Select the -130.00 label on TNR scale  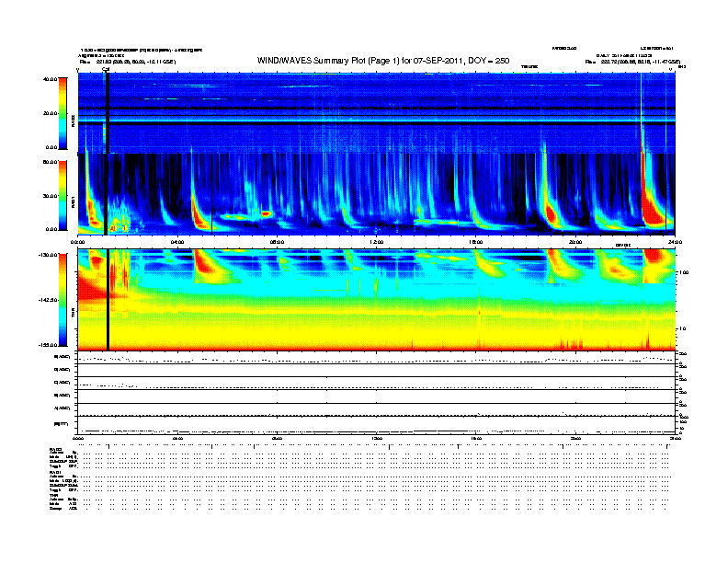point(48,255)
